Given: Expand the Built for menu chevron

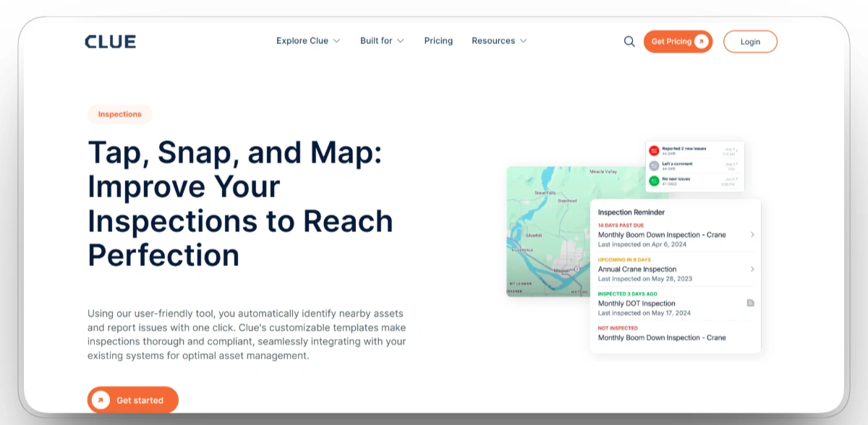Looking at the screenshot, I should 400,41.
